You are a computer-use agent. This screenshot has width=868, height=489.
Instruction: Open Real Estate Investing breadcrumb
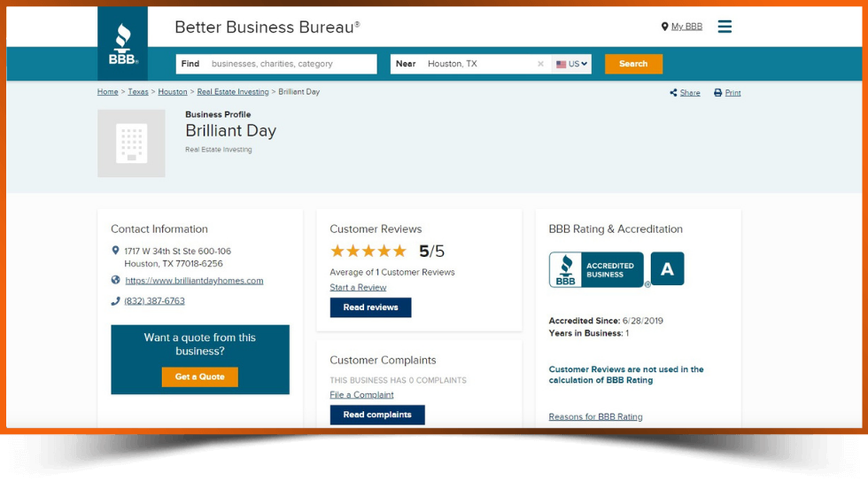(233, 92)
